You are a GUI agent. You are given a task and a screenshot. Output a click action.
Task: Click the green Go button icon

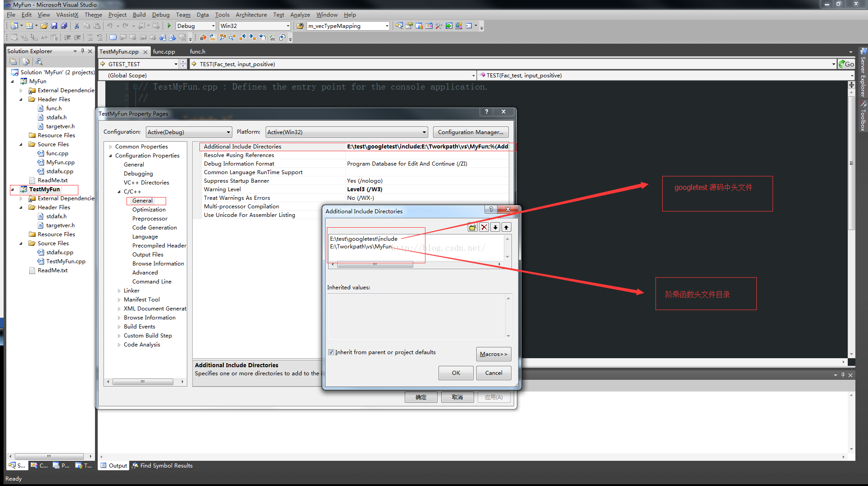coord(846,64)
